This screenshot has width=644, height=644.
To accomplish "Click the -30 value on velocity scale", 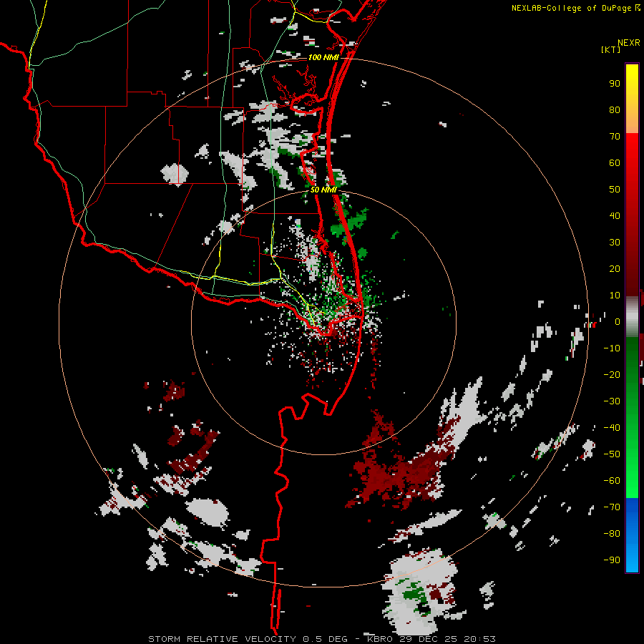I will point(612,401).
